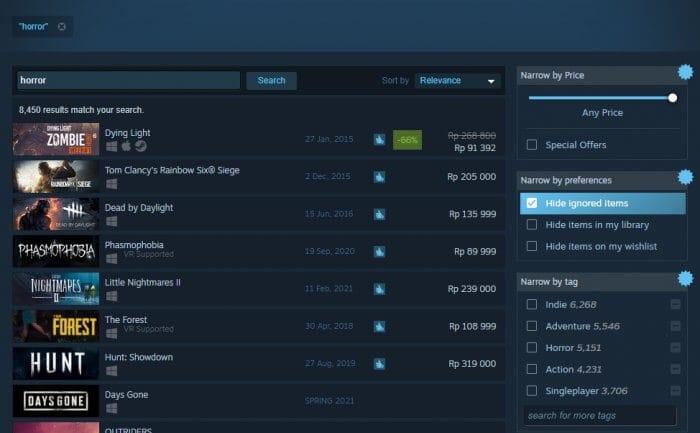The height and width of the screenshot is (433, 700).
Task: Open the Dying Light title link
Action: click(x=127, y=133)
